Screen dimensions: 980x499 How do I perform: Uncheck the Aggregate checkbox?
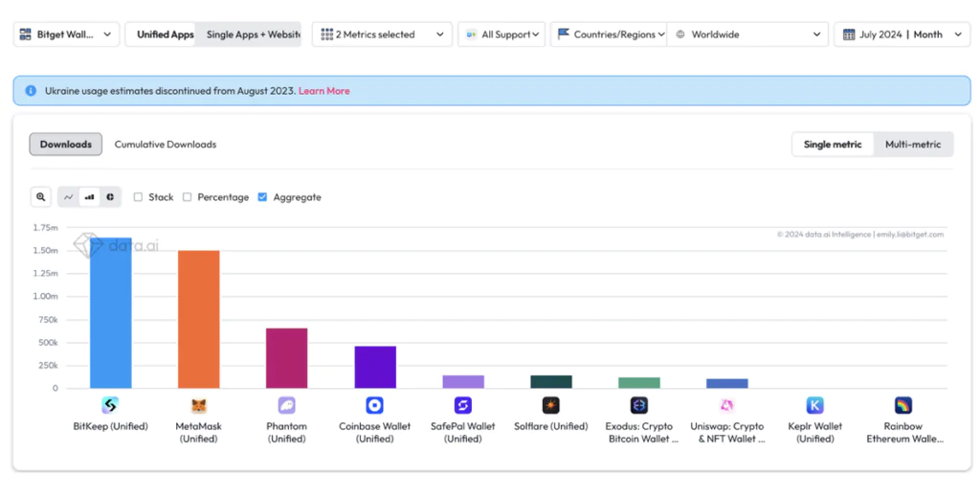[262, 197]
